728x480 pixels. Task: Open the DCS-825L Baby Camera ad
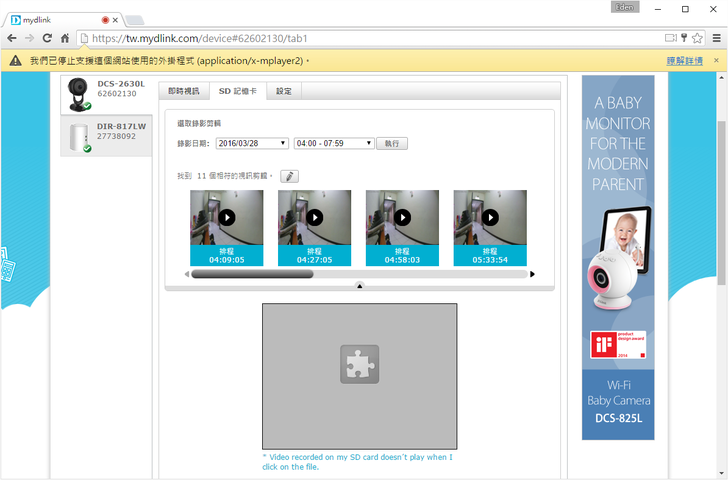pyautogui.click(x=618, y=258)
